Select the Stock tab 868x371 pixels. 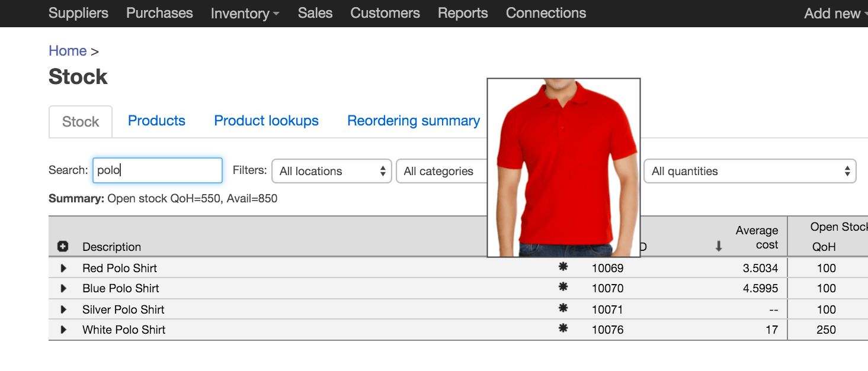tap(81, 122)
